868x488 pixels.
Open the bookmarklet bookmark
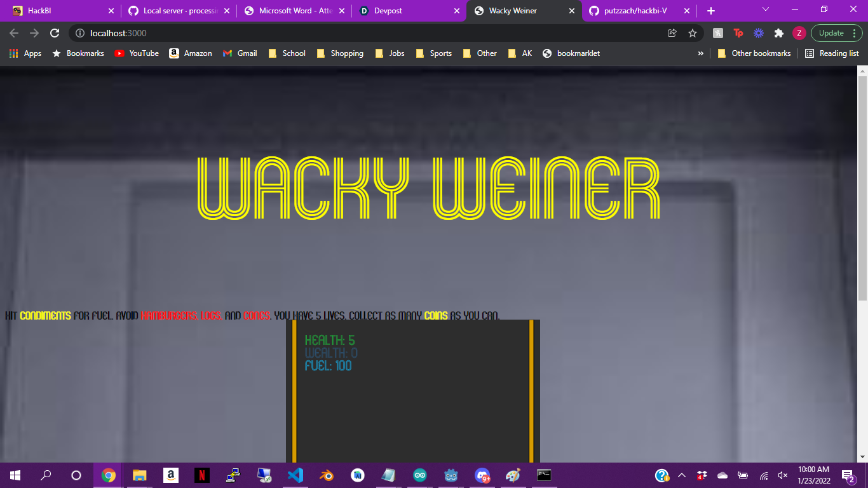(x=571, y=53)
